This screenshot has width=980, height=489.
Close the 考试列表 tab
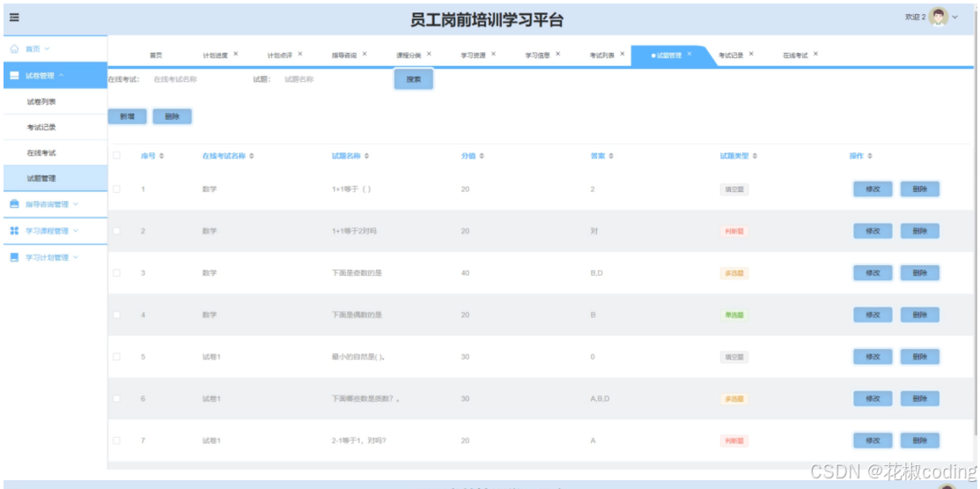pyautogui.click(x=622, y=54)
